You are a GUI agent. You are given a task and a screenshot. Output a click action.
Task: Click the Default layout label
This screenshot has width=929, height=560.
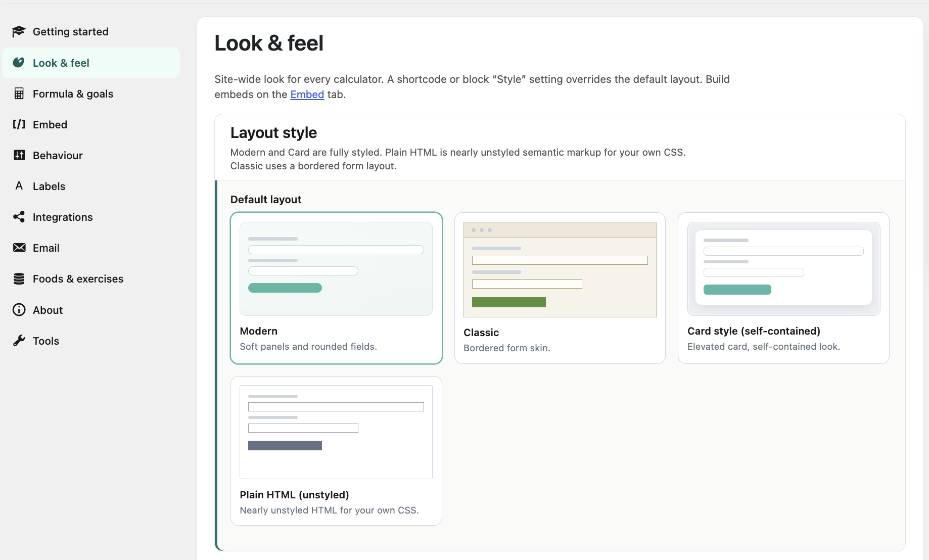tap(266, 200)
